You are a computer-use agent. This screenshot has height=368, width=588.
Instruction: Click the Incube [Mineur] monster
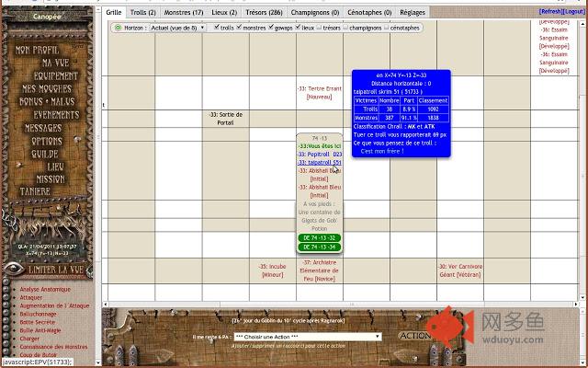[272, 270]
